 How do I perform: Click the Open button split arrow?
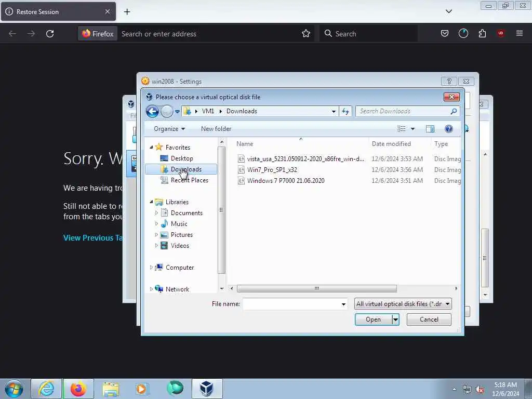click(x=395, y=320)
